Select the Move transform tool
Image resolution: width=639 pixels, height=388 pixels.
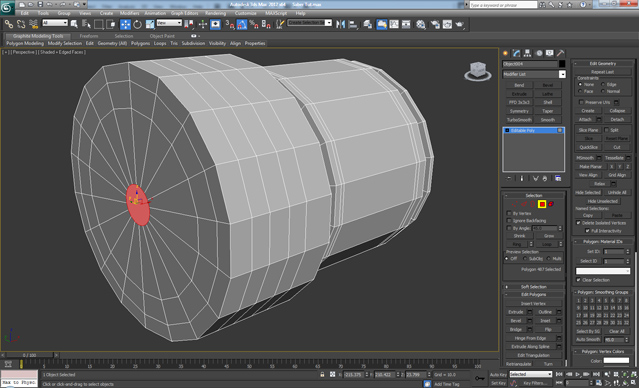[x=125, y=24]
